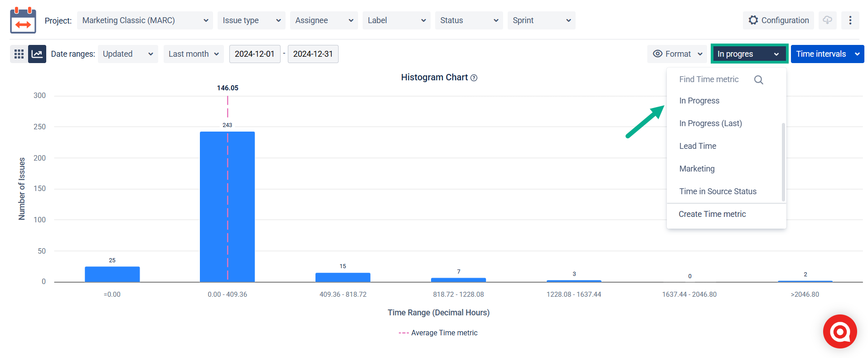The height and width of the screenshot is (358, 868).
Task: Click the start date field 2024-12-01
Action: [254, 54]
